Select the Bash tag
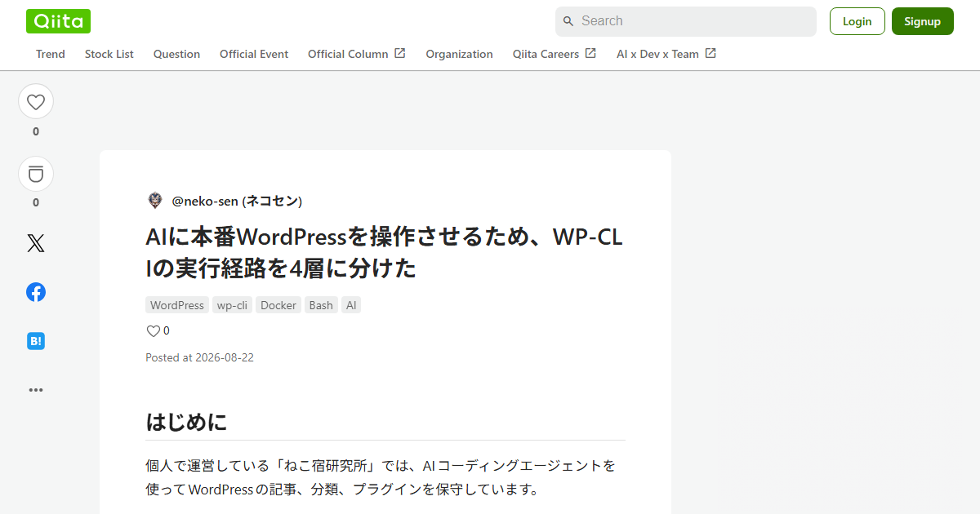This screenshot has height=514, width=980. pyautogui.click(x=321, y=305)
